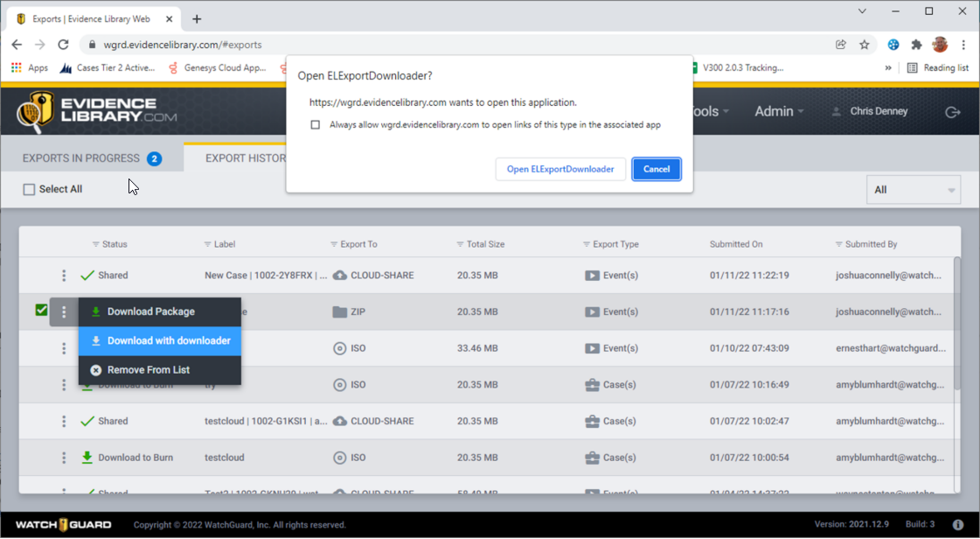Show more bookmarks chevron
This screenshot has width=980, height=539.
tap(888, 67)
